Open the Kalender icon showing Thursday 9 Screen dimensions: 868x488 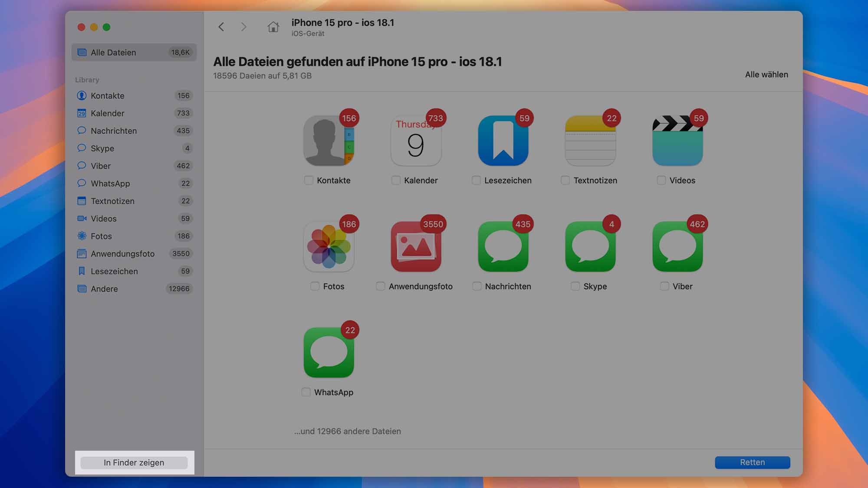point(416,141)
